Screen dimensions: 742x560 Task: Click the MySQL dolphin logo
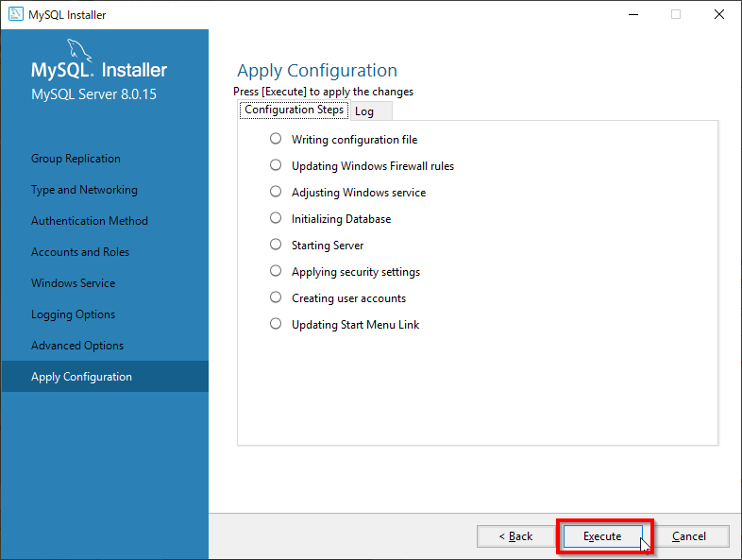78,50
